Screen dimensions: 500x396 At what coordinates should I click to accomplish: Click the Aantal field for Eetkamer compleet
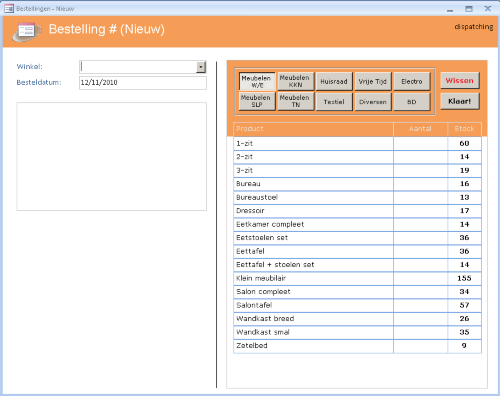coord(420,225)
